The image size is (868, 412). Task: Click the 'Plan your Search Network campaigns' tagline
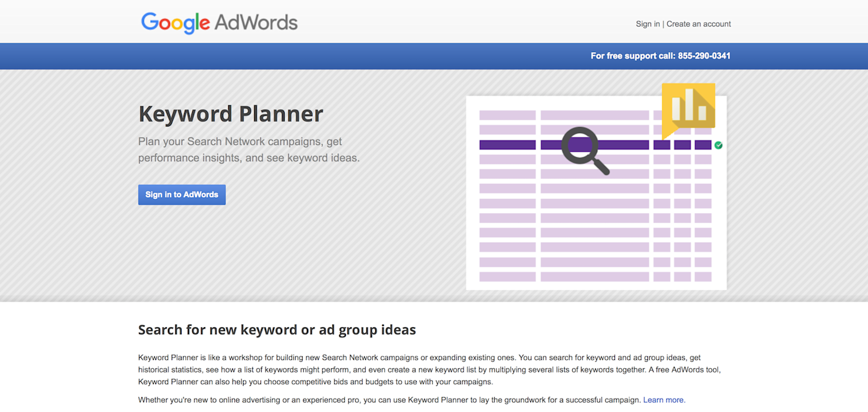[249, 150]
